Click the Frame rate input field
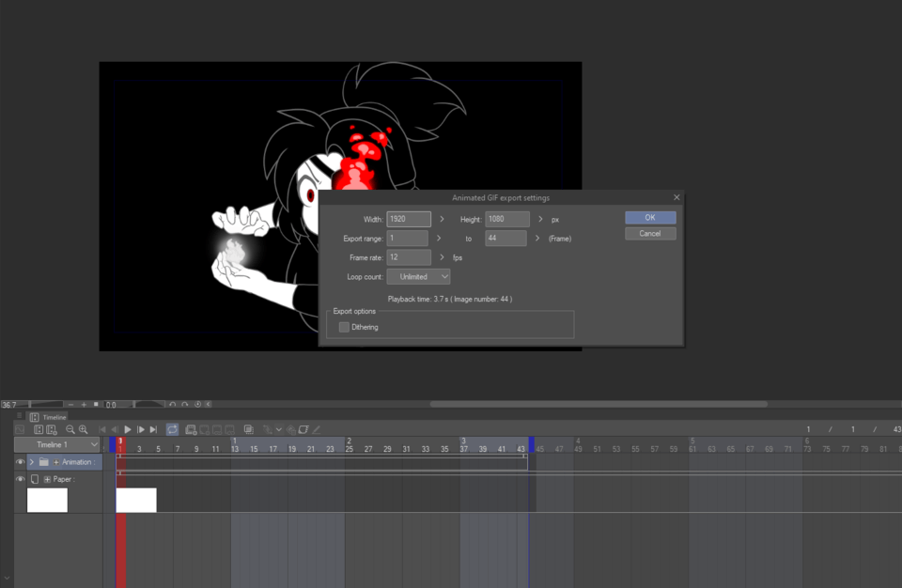The width and height of the screenshot is (902, 588). pyautogui.click(x=409, y=257)
